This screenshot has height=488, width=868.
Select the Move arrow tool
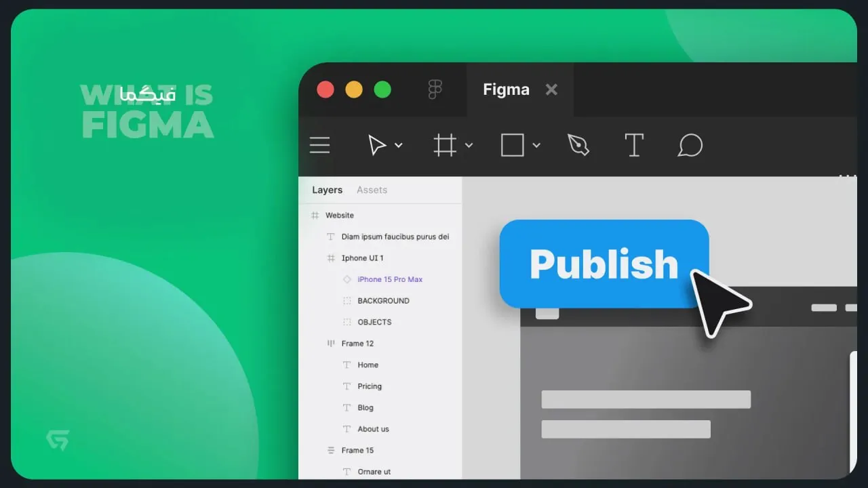pos(376,145)
